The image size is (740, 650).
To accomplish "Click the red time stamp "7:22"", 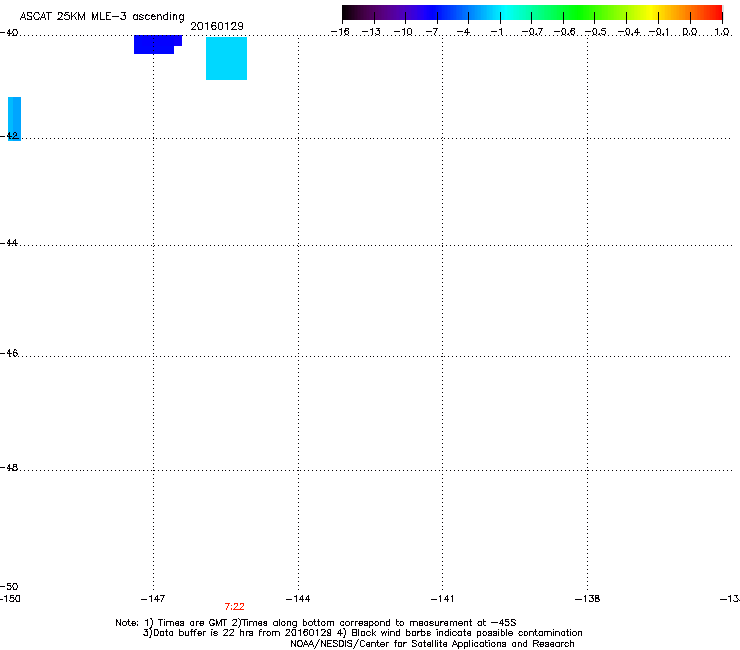I will click(x=235, y=607).
